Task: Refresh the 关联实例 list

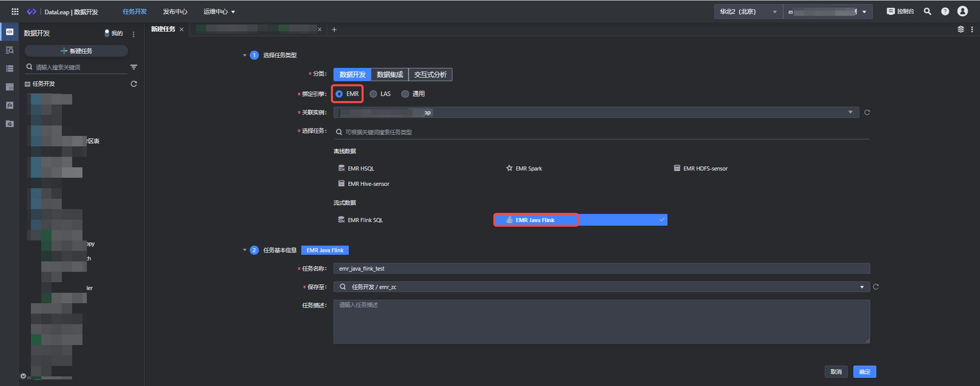Action: click(x=867, y=112)
